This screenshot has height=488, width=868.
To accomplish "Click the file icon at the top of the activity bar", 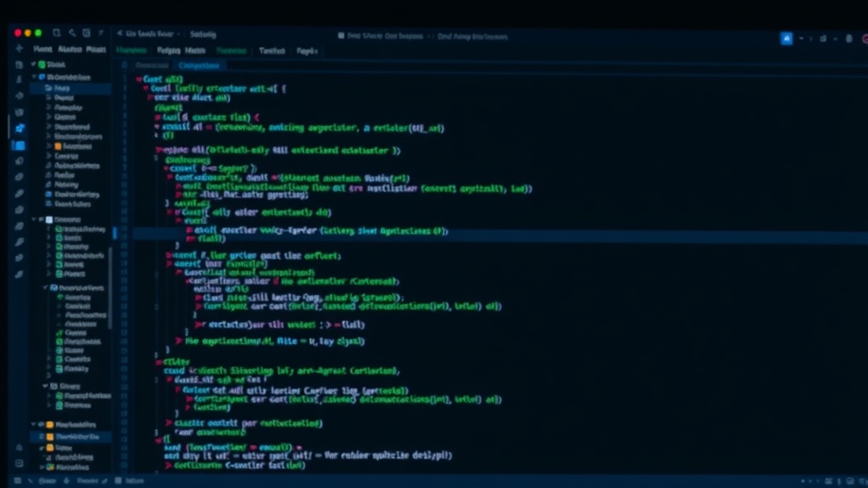I will coord(19,64).
